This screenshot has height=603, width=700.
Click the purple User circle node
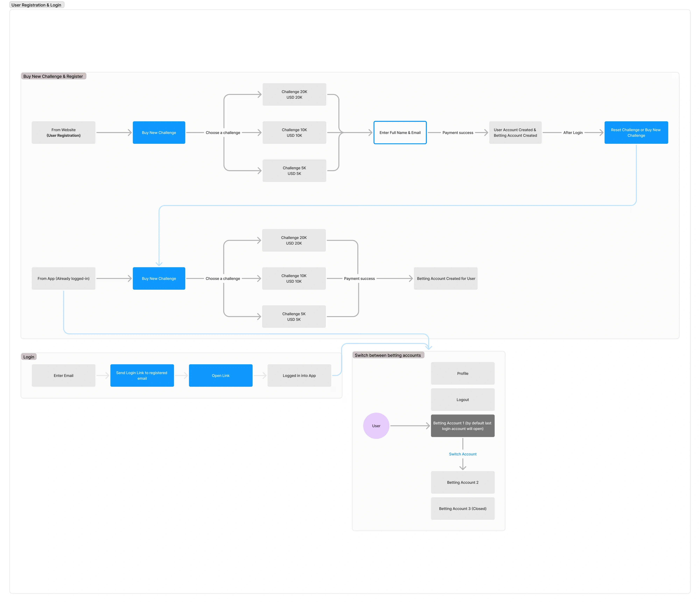[376, 426]
